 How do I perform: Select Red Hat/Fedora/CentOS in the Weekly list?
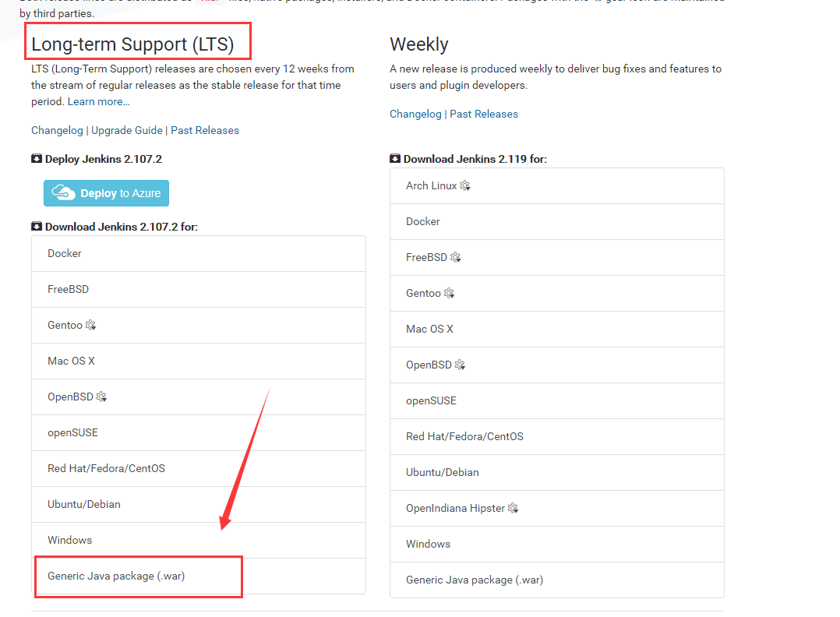tap(557, 437)
